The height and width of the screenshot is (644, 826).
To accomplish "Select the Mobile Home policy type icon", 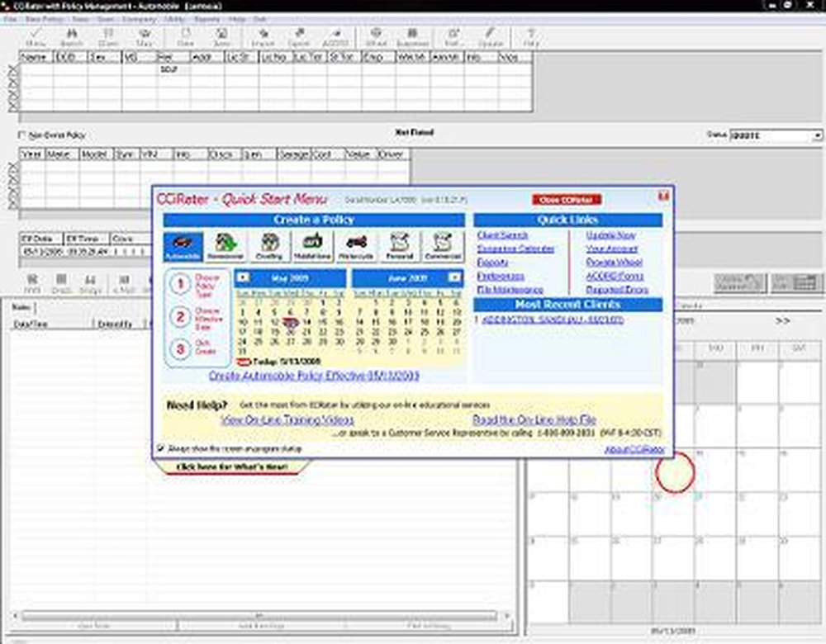I will click(x=312, y=246).
